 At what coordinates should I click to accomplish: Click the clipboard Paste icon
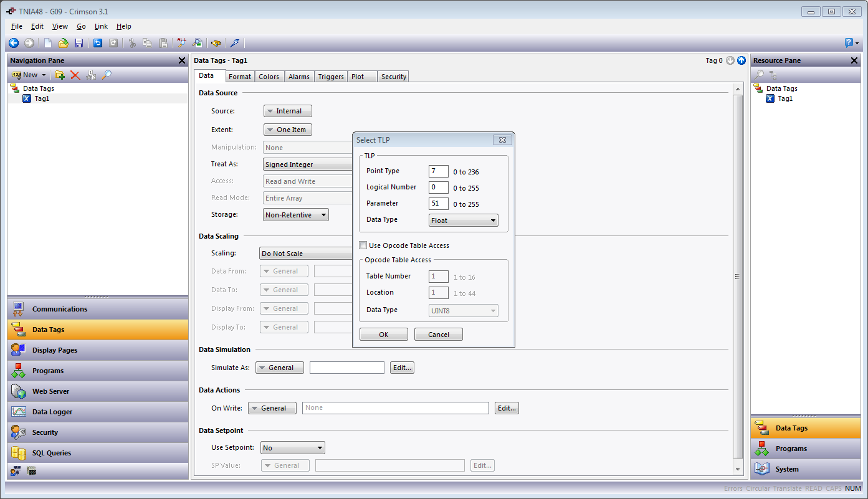click(x=163, y=43)
